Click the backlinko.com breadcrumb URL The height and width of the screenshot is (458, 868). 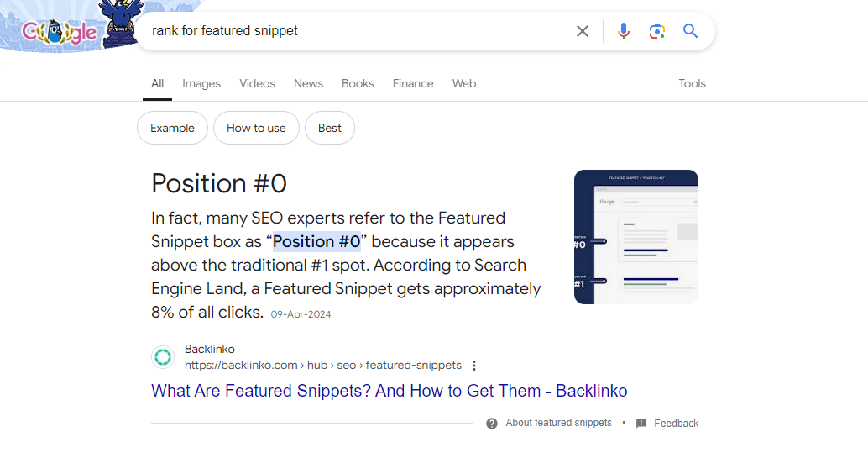coord(322,366)
